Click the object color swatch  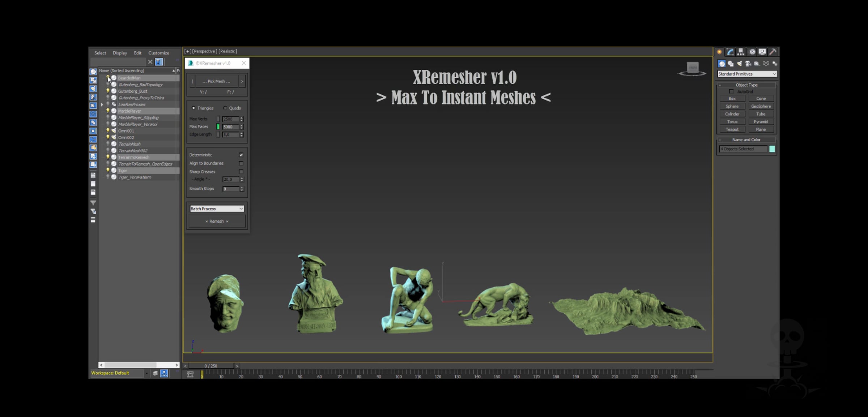(x=772, y=149)
